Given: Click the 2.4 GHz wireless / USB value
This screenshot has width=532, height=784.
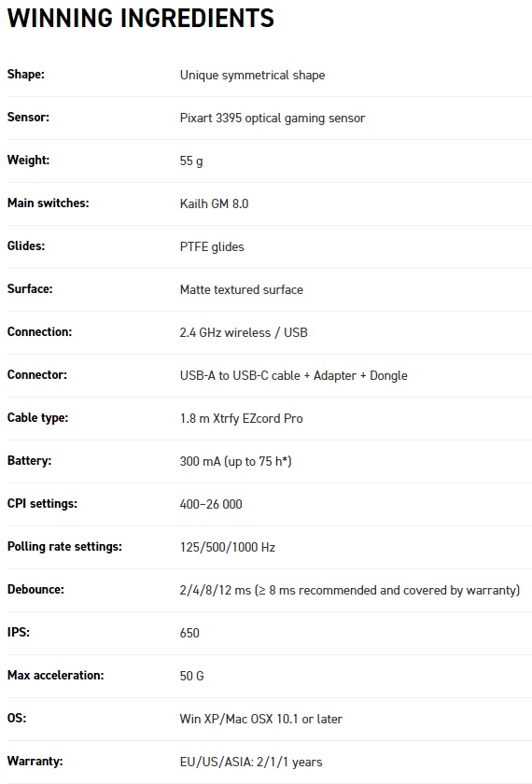Looking at the screenshot, I should tap(244, 332).
